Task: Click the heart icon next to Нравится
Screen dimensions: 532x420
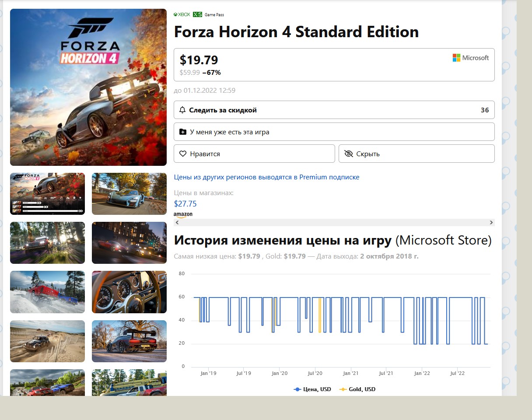Action: 183,154
